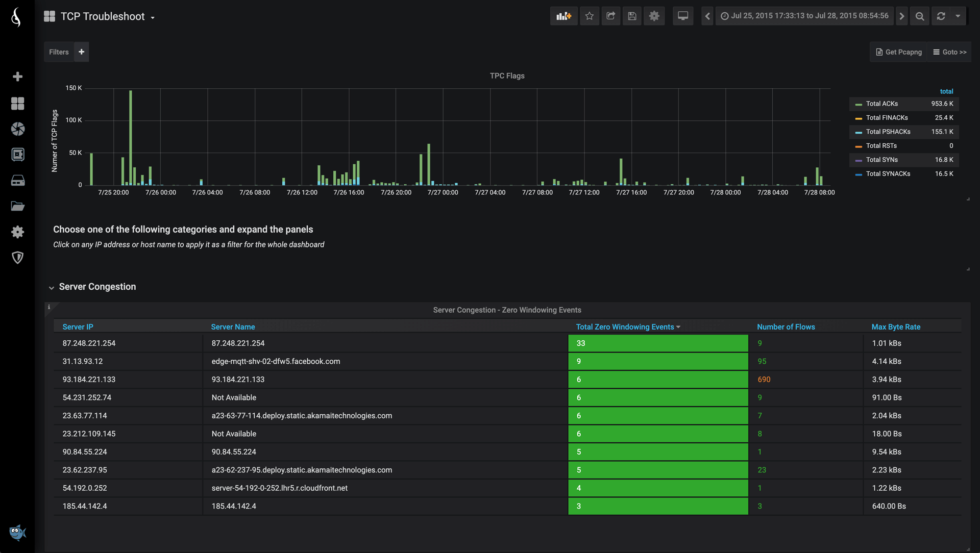Switch to TV view mode icon
Viewport: 980px width, 553px height.
(682, 16)
